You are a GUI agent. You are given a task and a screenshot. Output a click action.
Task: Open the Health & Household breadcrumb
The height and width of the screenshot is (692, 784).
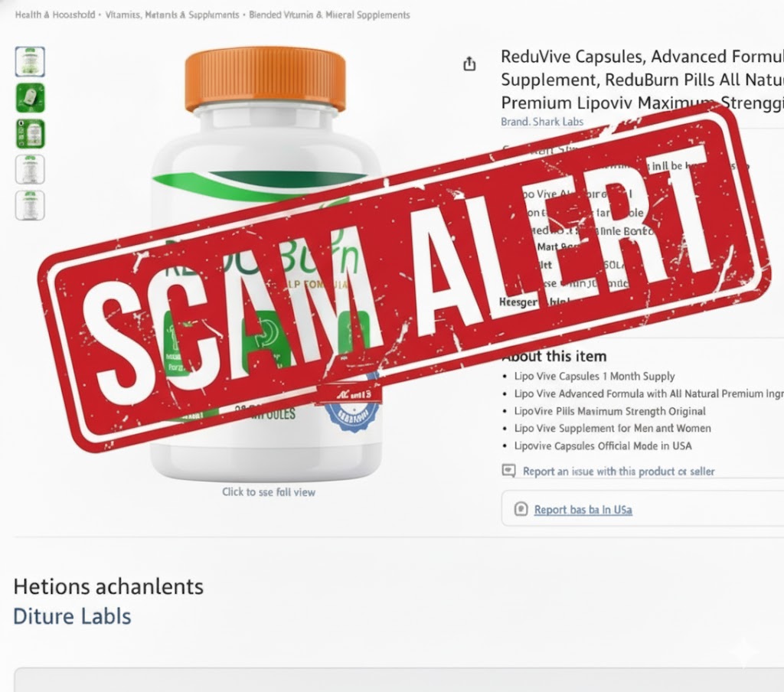click(55, 15)
